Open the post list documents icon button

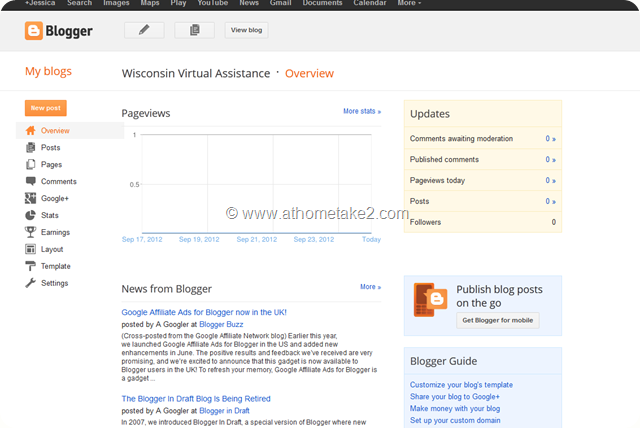pyautogui.click(x=194, y=30)
